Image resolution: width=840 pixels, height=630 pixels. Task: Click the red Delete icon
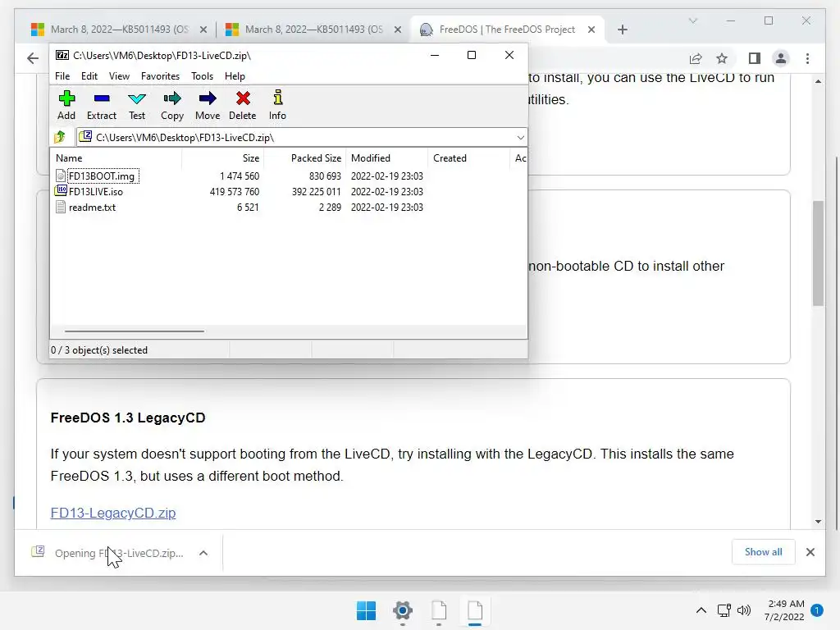(x=243, y=105)
